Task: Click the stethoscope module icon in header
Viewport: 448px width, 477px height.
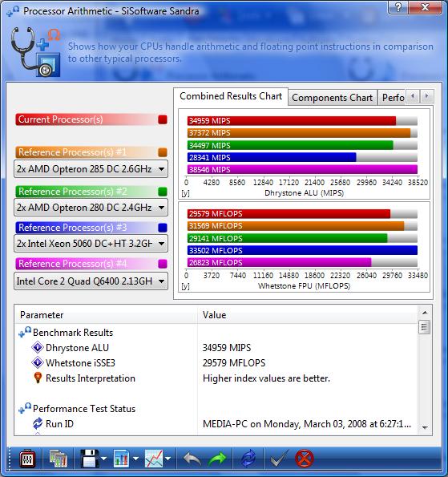Action: point(35,52)
